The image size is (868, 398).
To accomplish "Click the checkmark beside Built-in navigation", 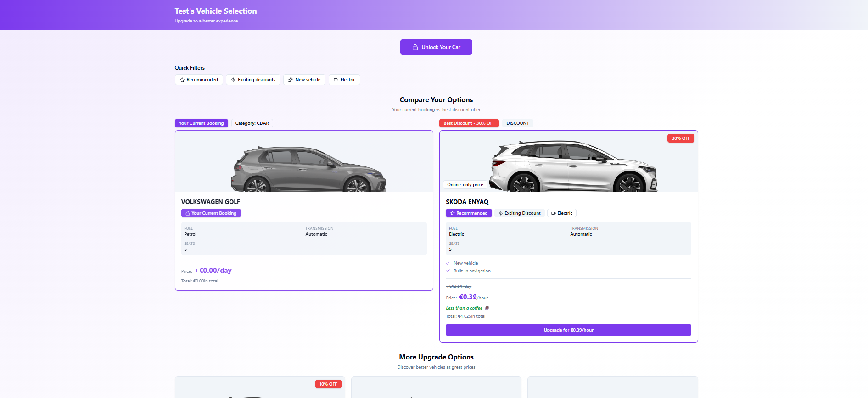I will coord(448,271).
